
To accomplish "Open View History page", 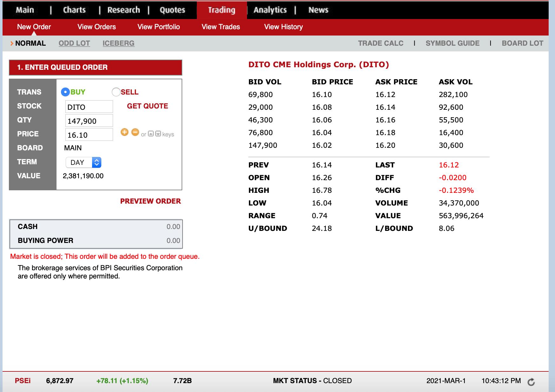I will tap(284, 27).
